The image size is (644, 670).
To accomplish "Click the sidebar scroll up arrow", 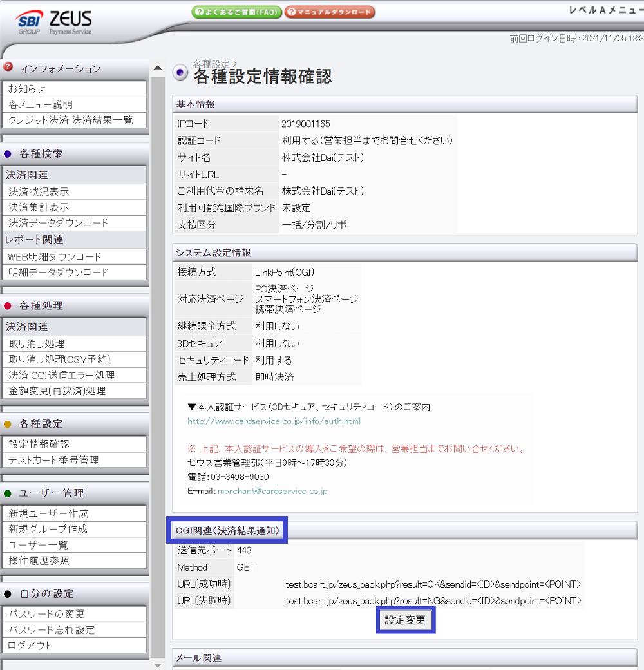I will coord(158,68).
